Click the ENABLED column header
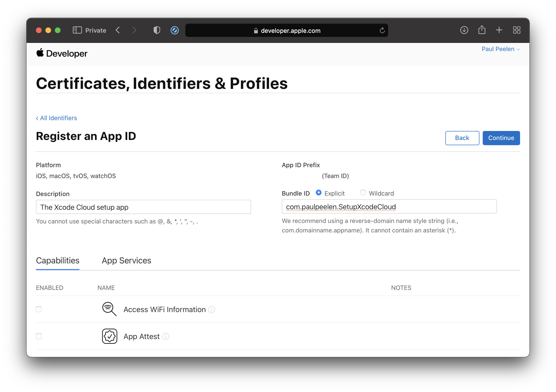 pyautogui.click(x=50, y=288)
